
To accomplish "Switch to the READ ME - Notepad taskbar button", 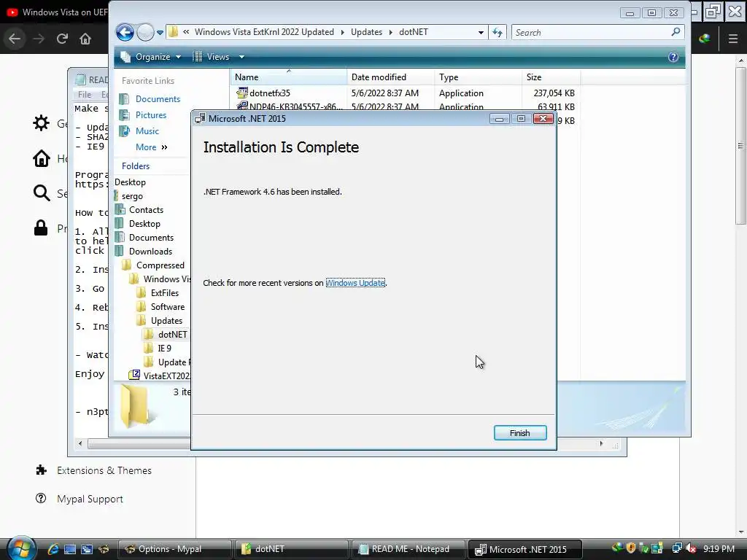I will [x=409, y=549].
